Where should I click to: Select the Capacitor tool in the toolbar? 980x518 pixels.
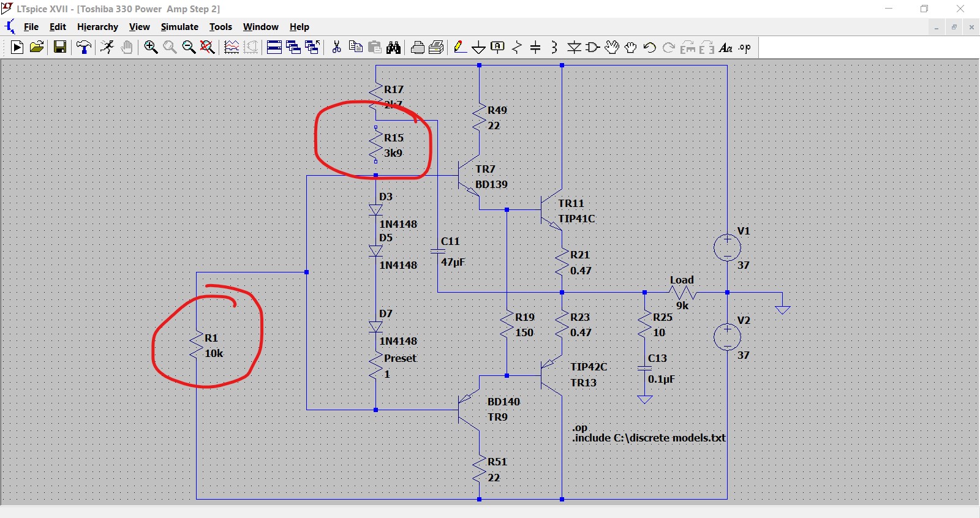pos(535,47)
